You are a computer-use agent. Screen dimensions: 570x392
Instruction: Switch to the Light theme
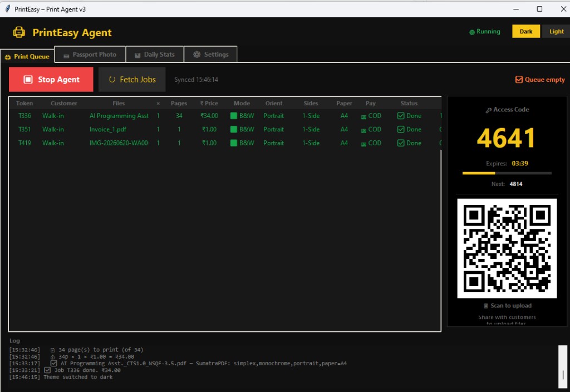pyautogui.click(x=556, y=31)
